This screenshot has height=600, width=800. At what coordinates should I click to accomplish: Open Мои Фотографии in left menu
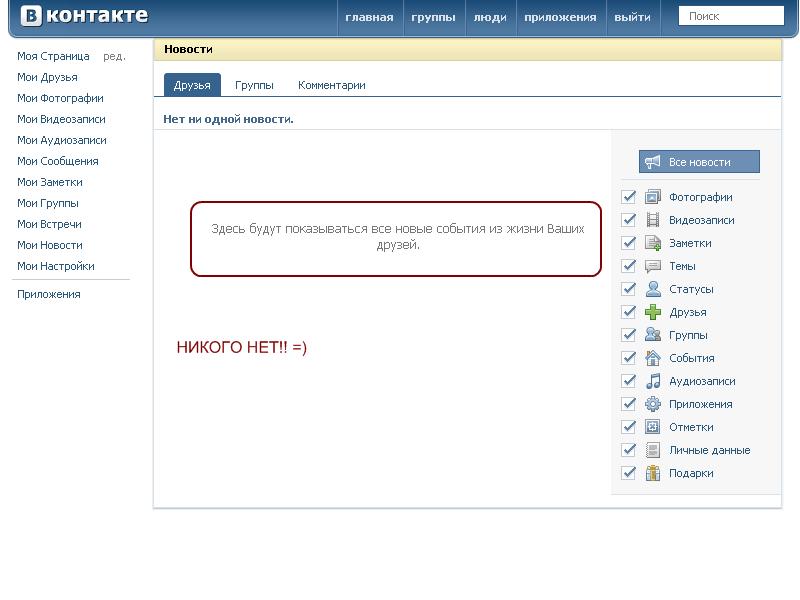[60, 98]
